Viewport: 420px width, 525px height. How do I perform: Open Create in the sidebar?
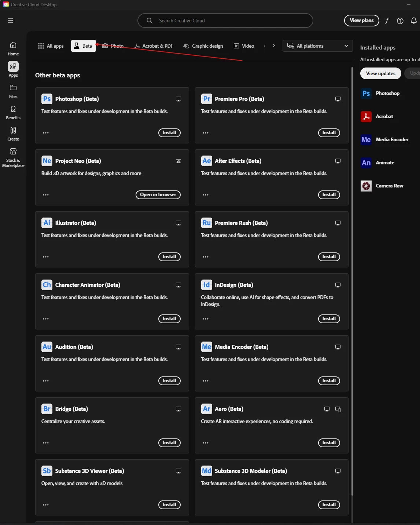13,134
